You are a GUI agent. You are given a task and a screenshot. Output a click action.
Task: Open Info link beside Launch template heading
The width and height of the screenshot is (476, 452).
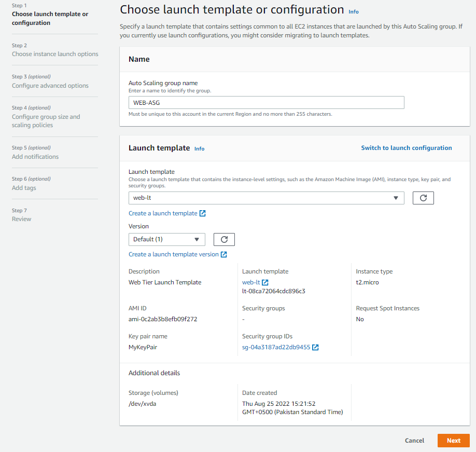pos(200,149)
